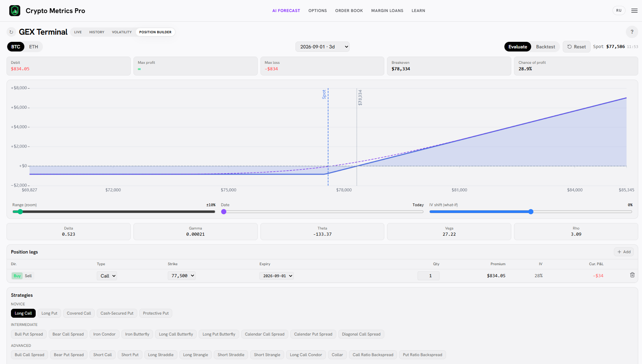Image resolution: width=642 pixels, height=364 pixels.
Task: Set leg direction to Sell
Action: point(28,276)
